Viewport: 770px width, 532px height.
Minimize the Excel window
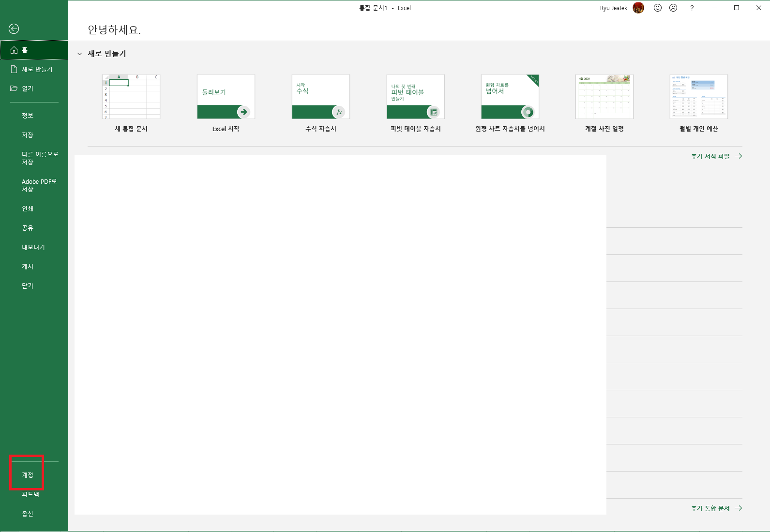[714, 8]
